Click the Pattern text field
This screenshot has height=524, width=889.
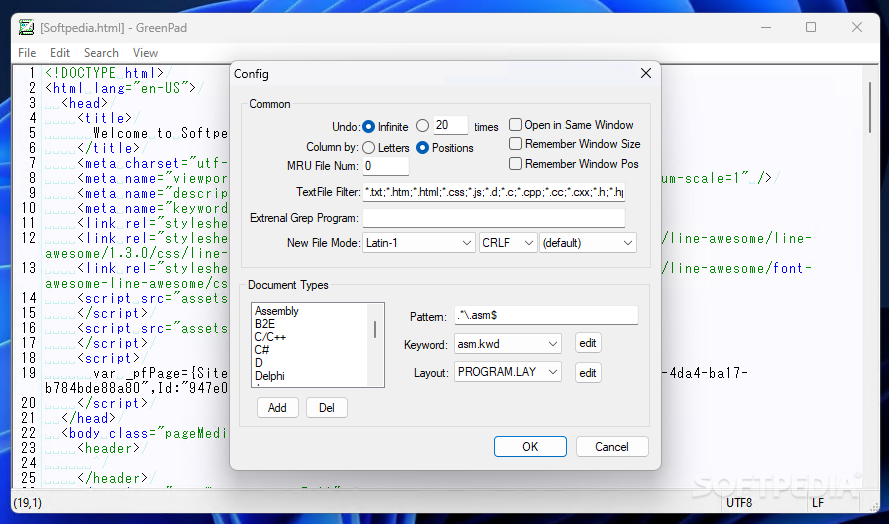[x=546, y=315]
